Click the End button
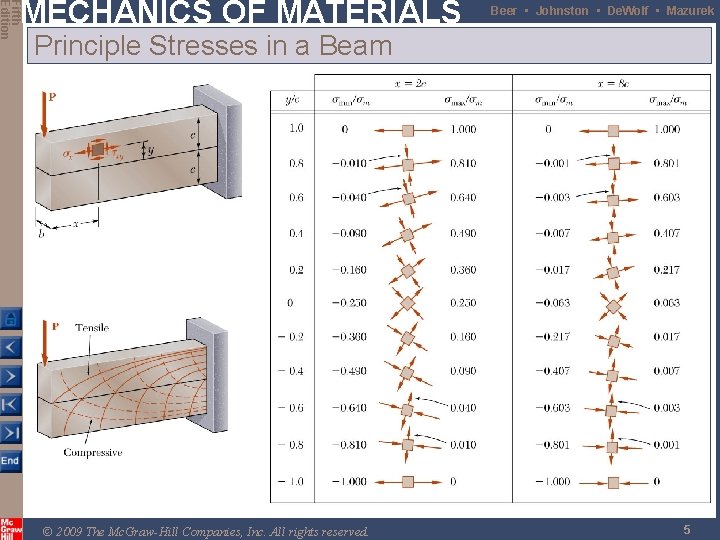 pos(11,461)
